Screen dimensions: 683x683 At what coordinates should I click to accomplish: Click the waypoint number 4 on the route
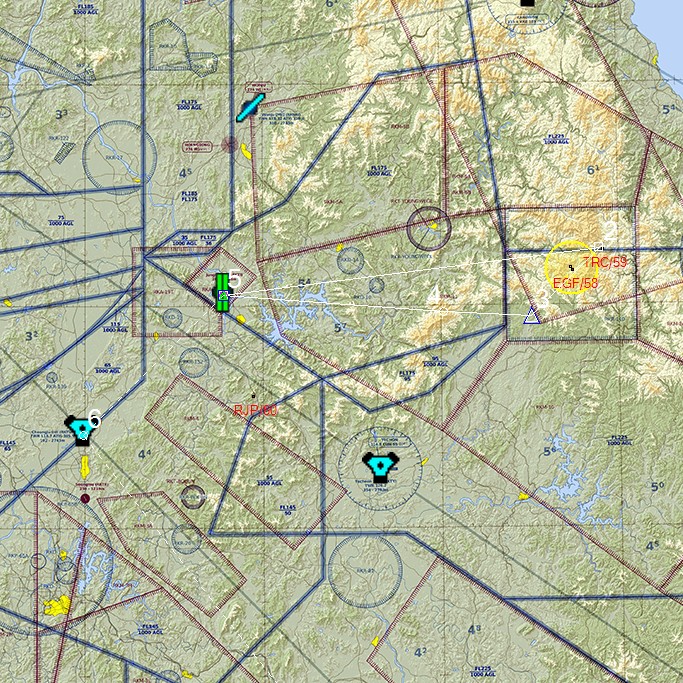pos(434,295)
